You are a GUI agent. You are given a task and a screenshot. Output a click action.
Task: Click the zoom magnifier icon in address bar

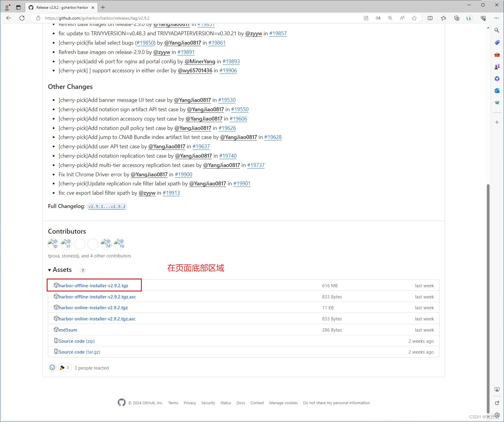pyautogui.click(x=390, y=18)
